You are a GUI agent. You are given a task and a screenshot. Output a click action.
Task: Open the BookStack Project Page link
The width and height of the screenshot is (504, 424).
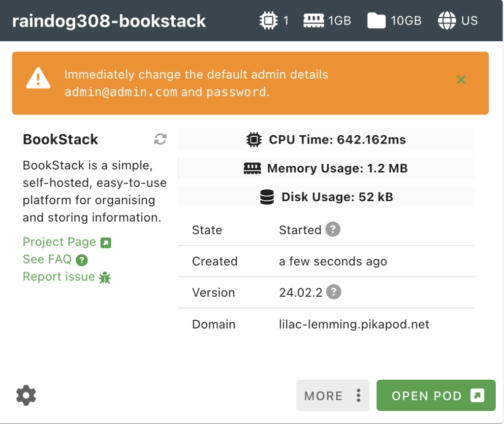(59, 242)
